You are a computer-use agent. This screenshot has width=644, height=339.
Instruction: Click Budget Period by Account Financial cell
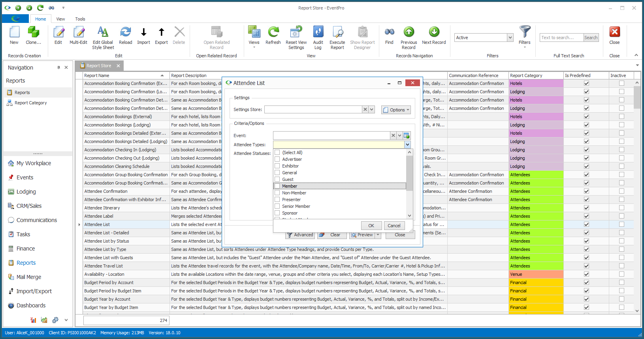point(536,282)
